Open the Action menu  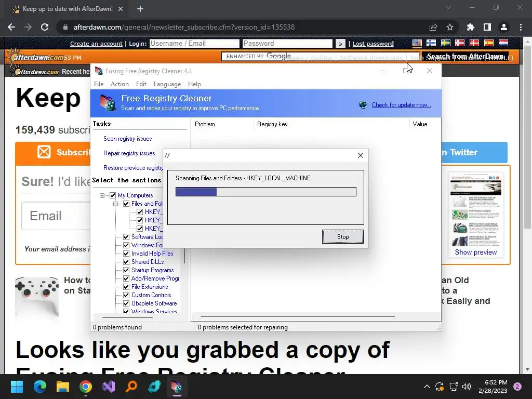(120, 84)
